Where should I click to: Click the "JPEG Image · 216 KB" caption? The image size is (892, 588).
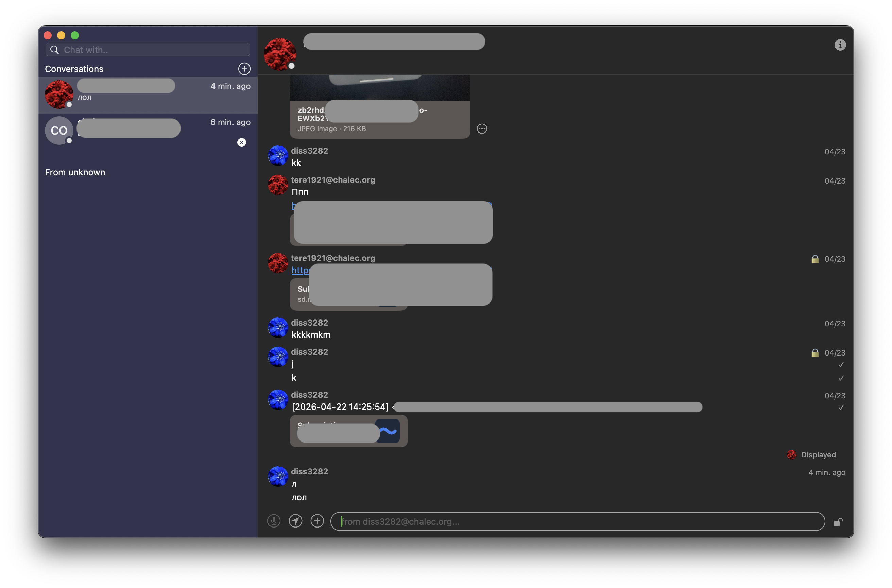point(331,128)
